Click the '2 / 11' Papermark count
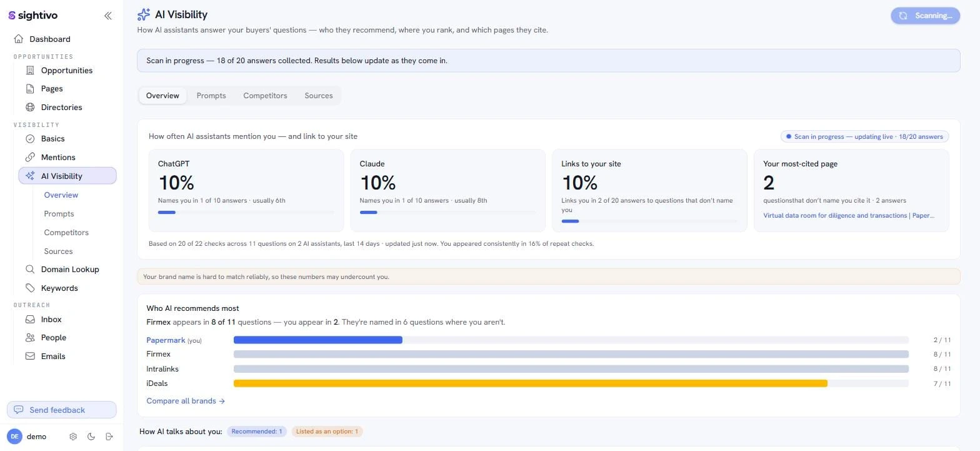Screen dimensions: 980x451 [942, 340]
